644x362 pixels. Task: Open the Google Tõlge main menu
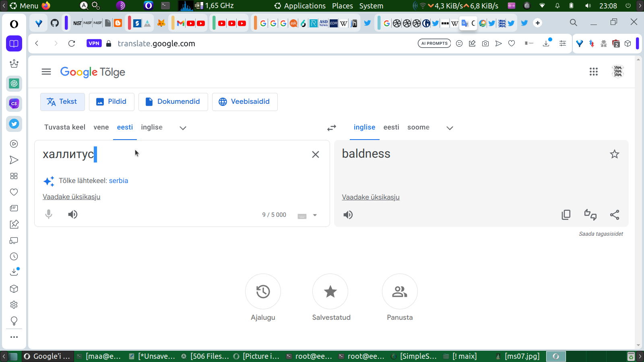point(46,72)
